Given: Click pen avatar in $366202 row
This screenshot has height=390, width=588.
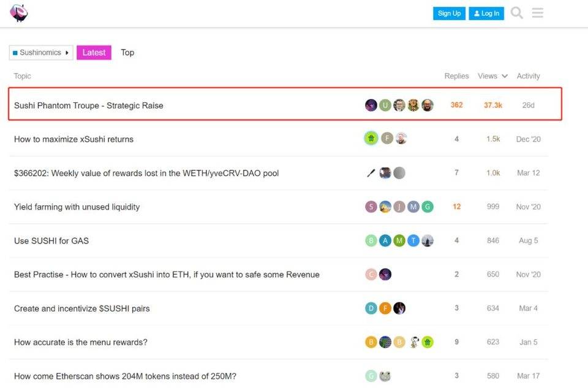Looking at the screenshot, I should point(371,173).
